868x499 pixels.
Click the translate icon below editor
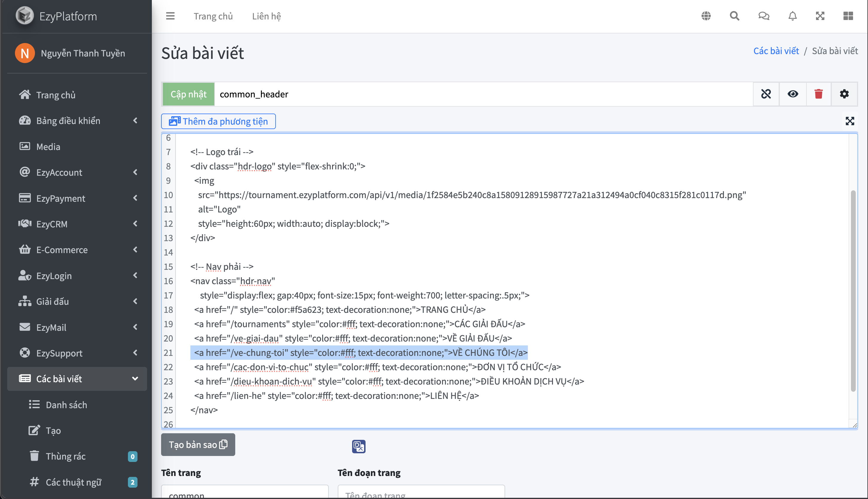pos(359,446)
